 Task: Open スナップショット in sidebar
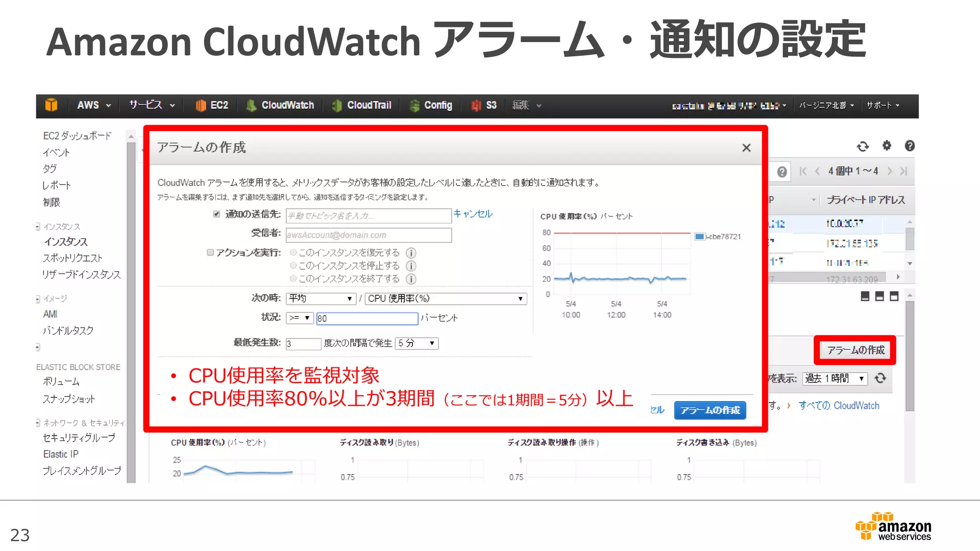point(69,399)
